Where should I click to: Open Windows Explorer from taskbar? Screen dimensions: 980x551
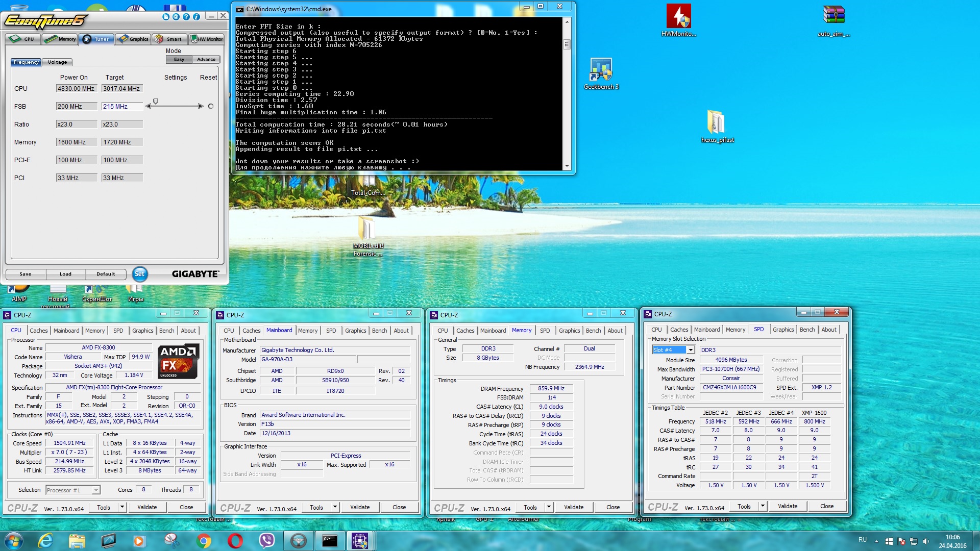pos(77,541)
